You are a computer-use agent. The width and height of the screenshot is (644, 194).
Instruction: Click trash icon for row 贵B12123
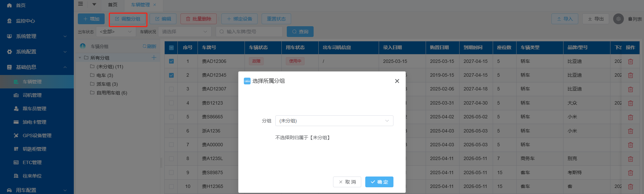pyautogui.click(x=630, y=103)
